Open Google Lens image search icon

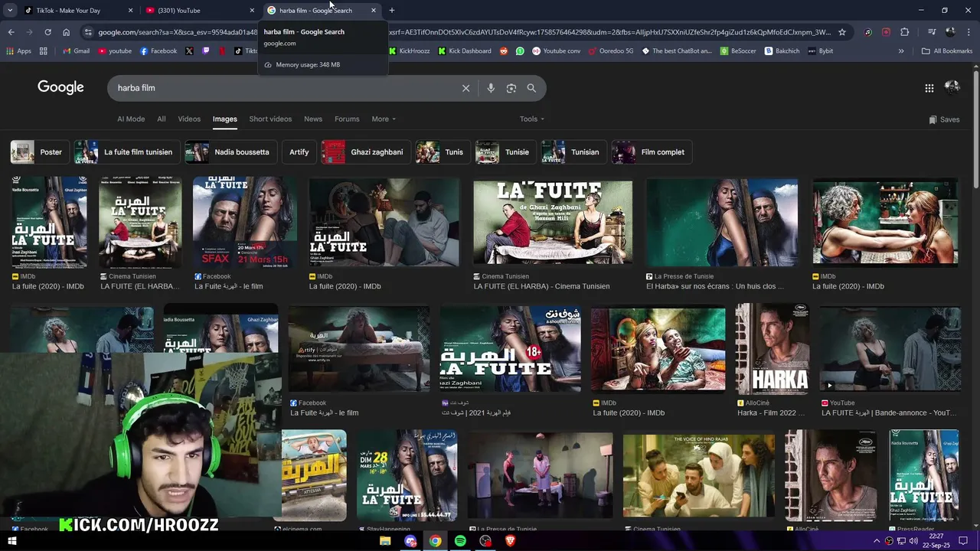pyautogui.click(x=511, y=88)
